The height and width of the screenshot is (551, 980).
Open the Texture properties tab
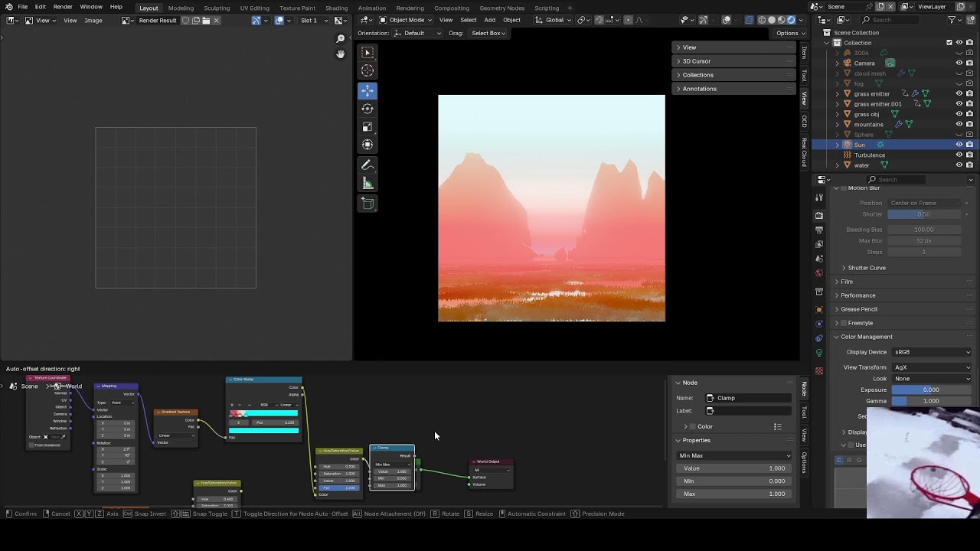pyautogui.click(x=819, y=371)
